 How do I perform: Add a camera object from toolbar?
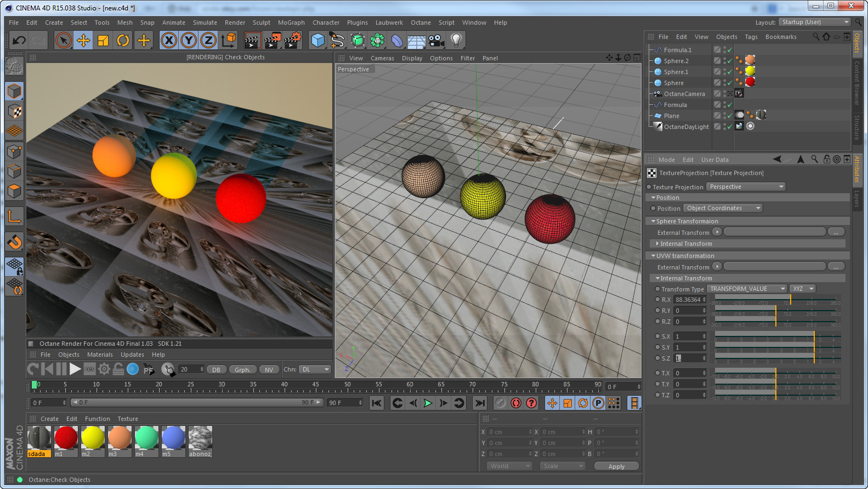point(436,40)
